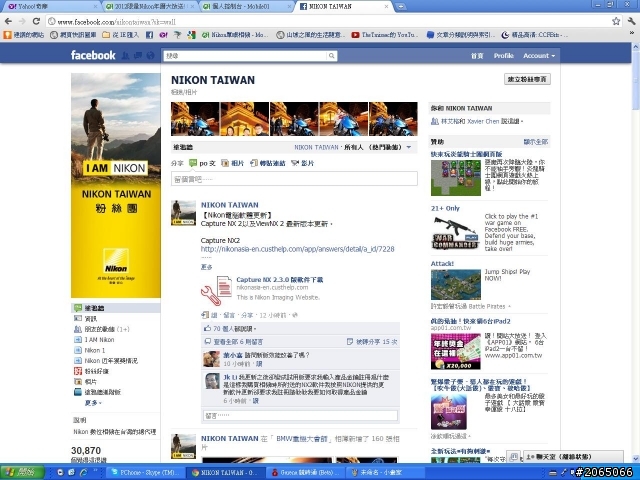Click the wall post message box

(x=294, y=179)
